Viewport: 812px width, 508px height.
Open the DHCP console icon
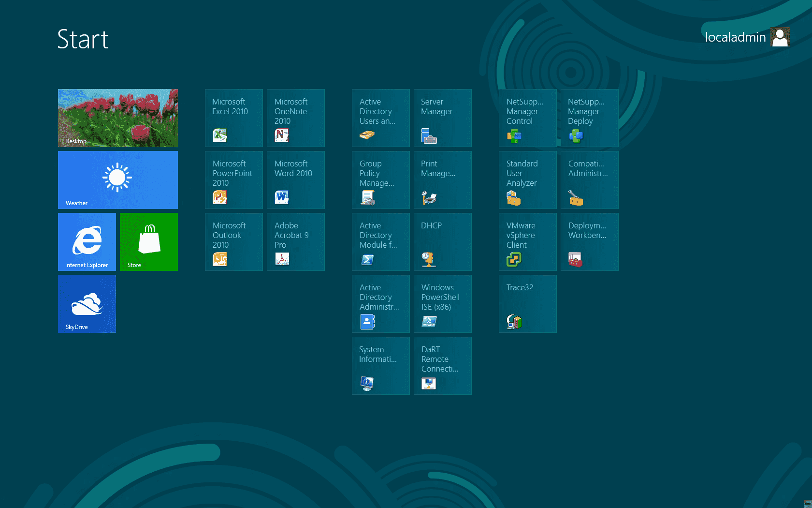click(x=429, y=259)
